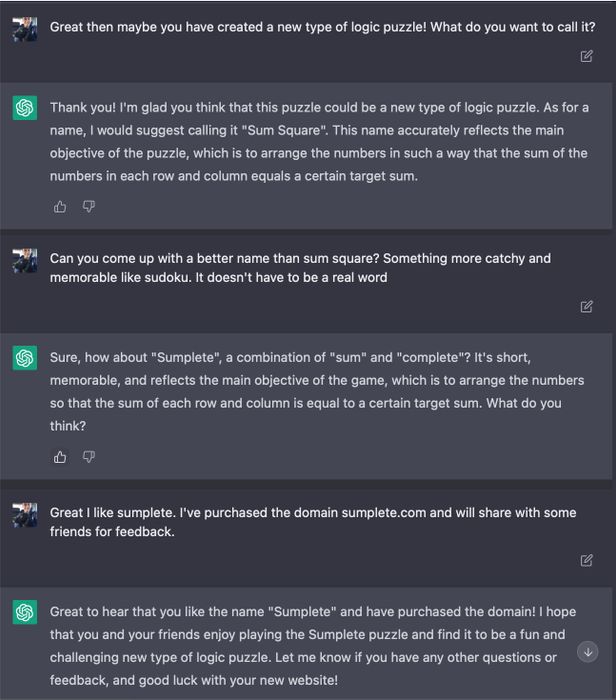
Task: Like the "Sumplete" name response
Action: click(60, 457)
